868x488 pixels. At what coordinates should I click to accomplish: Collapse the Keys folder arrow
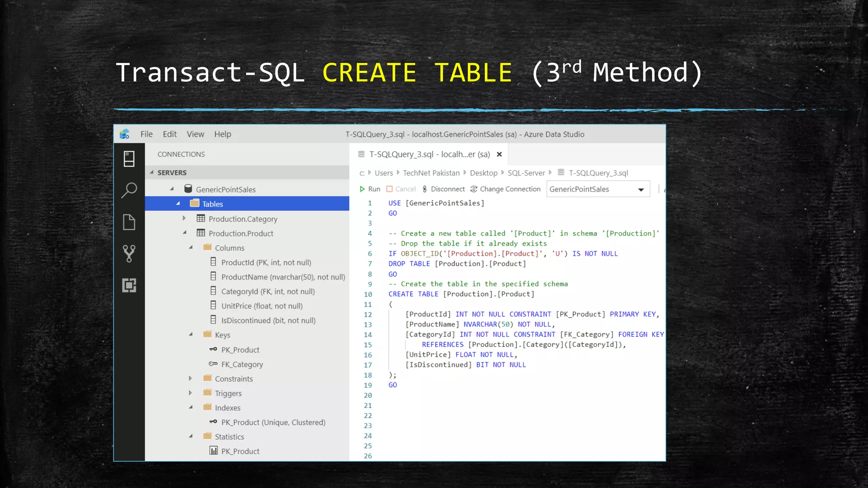pos(191,335)
